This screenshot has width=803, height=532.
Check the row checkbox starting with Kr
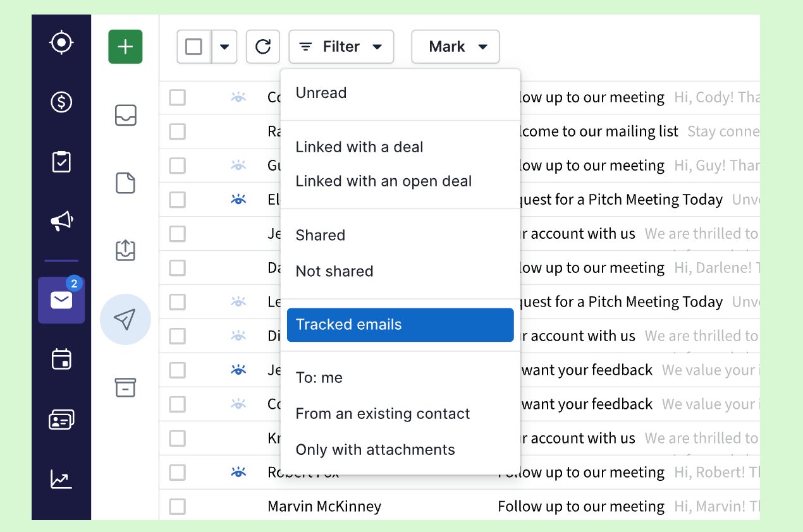[x=177, y=438]
